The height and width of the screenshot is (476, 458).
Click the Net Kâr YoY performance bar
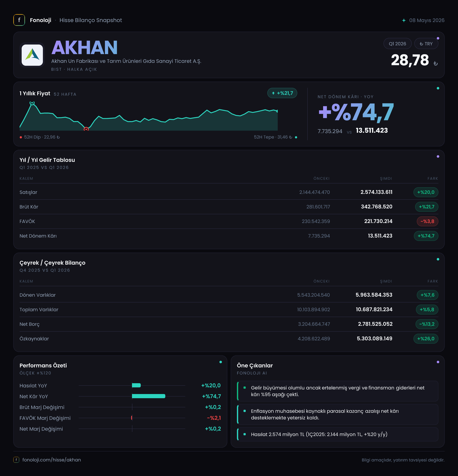tap(148, 396)
